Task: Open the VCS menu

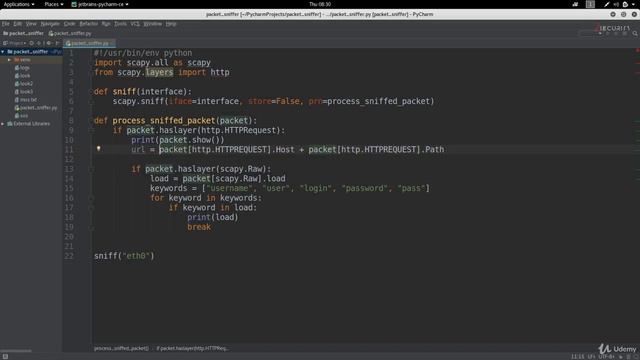Action: tap(135, 24)
